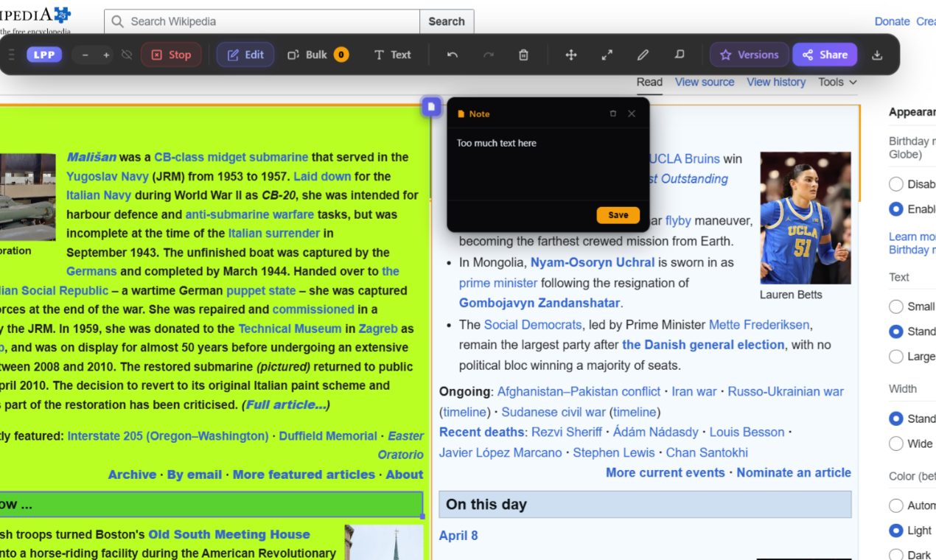The height and width of the screenshot is (560, 936).
Task: Click the More current events link
Action: pyautogui.click(x=666, y=473)
